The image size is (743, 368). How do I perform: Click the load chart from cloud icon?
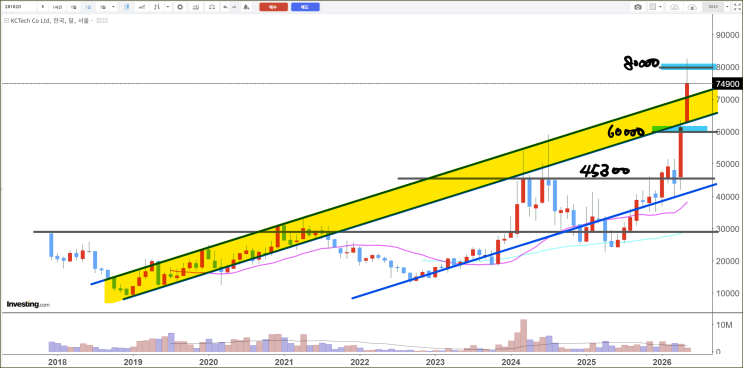point(674,7)
